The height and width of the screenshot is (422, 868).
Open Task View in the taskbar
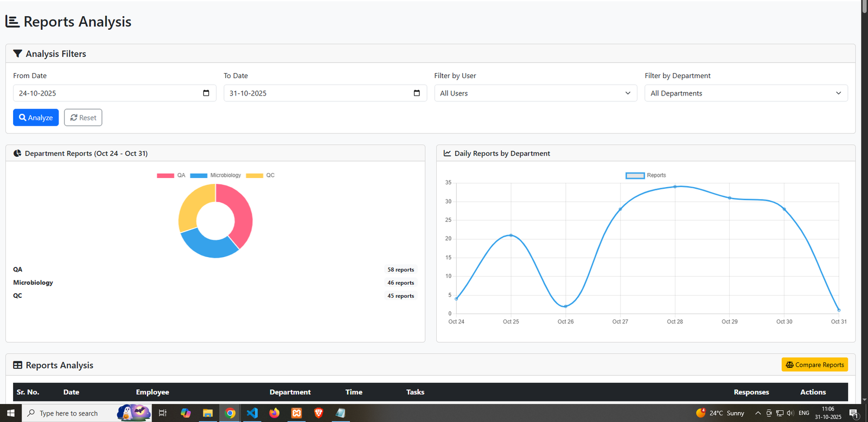click(162, 413)
